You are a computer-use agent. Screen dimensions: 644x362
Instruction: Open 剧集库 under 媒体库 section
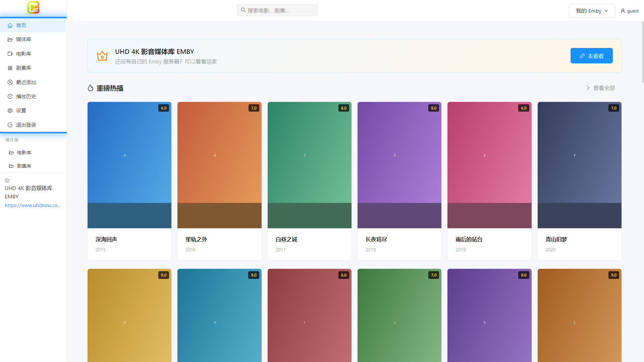[33, 166]
